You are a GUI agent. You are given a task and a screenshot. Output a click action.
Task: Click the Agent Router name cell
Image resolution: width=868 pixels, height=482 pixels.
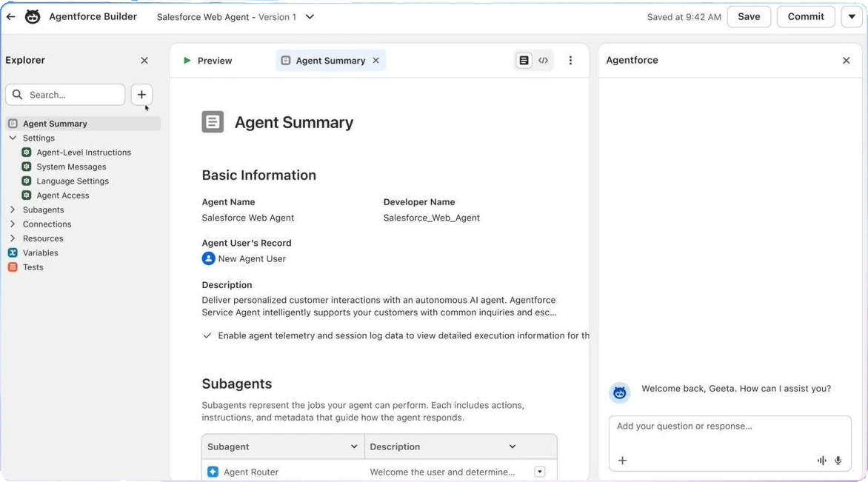click(251, 472)
